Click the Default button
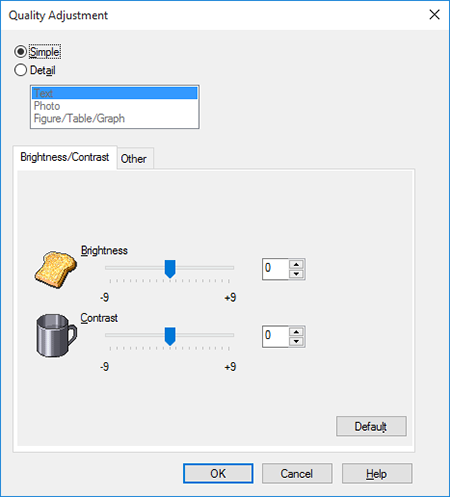 (371, 426)
